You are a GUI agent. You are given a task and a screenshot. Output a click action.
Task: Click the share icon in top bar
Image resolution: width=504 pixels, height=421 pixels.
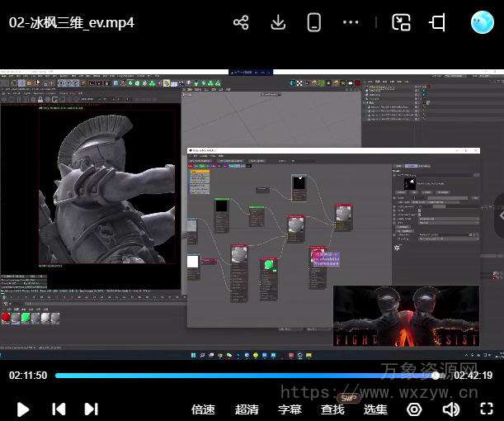coord(241,22)
